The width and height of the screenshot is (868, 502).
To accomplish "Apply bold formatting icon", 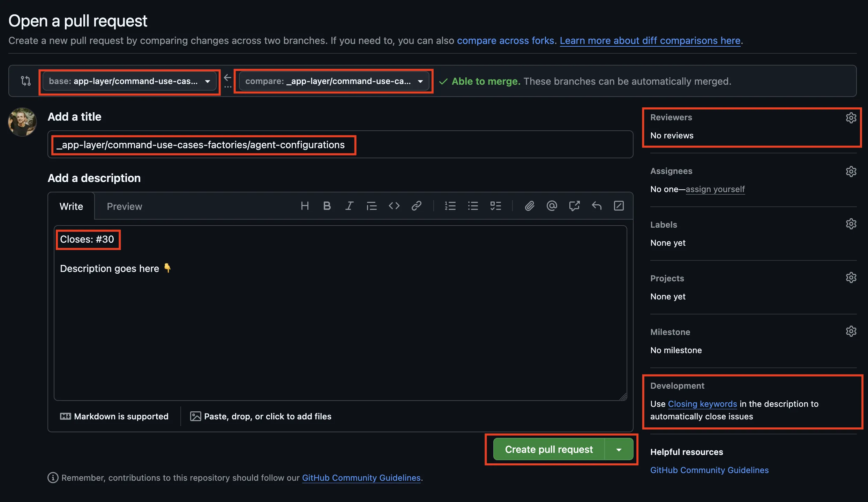I will click(327, 206).
